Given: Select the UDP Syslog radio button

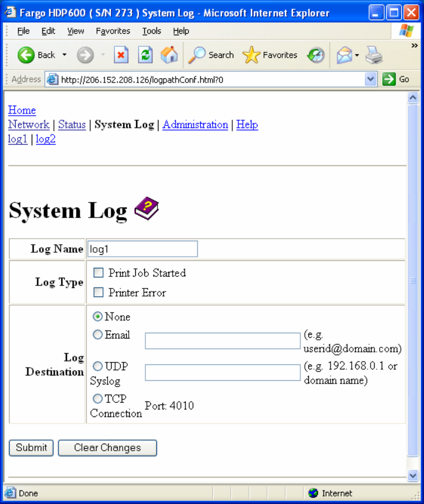Looking at the screenshot, I should pyautogui.click(x=98, y=366).
